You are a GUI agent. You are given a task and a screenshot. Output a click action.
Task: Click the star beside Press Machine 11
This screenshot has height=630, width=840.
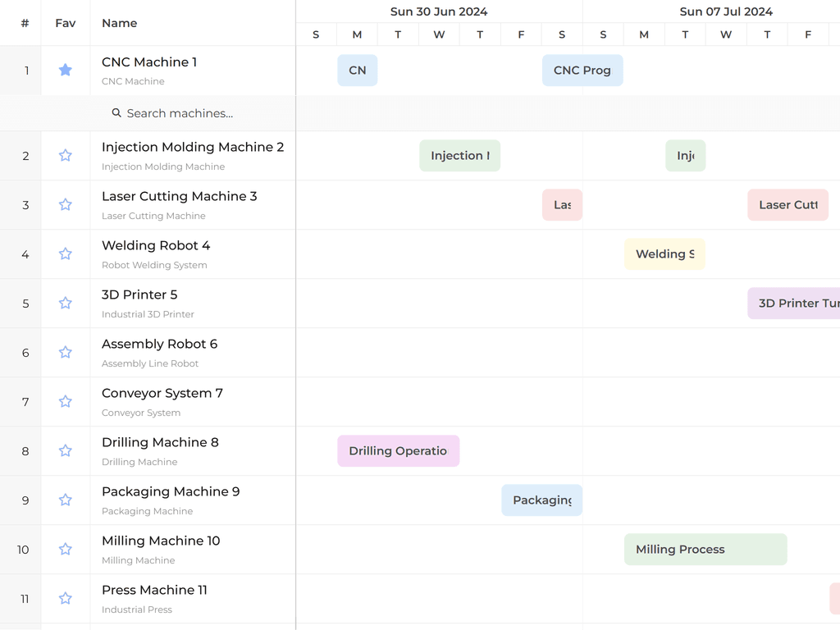65,598
